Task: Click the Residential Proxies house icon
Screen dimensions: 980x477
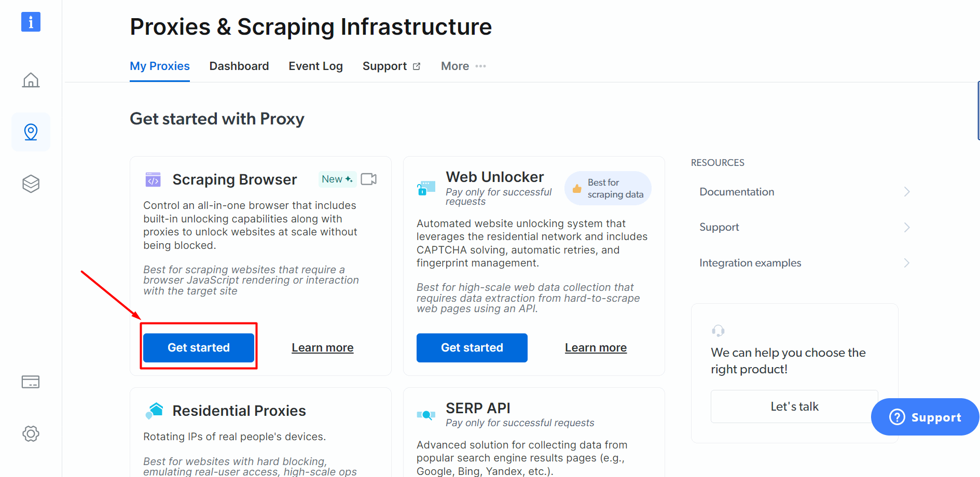Action: [x=154, y=411]
